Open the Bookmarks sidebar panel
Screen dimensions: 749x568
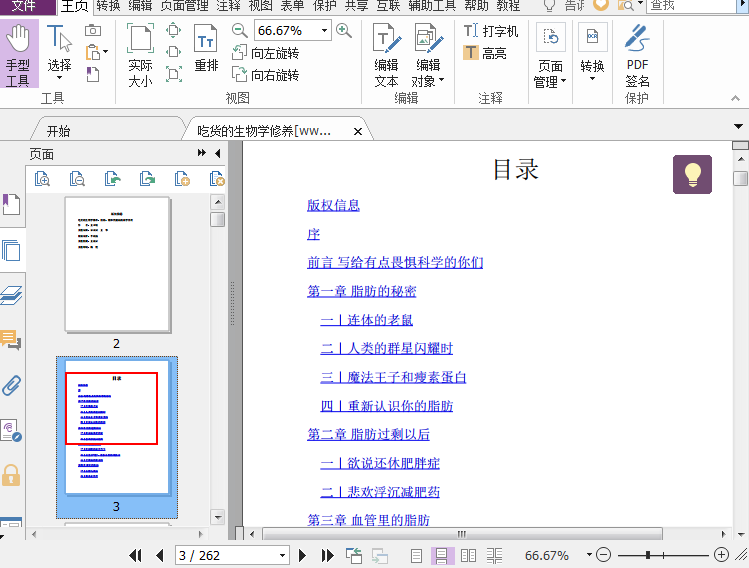coord(11,205)
